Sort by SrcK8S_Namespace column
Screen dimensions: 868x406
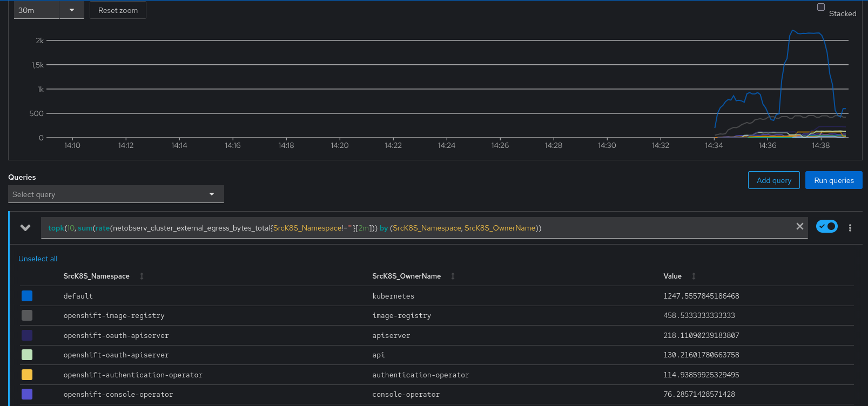(142, 276)
